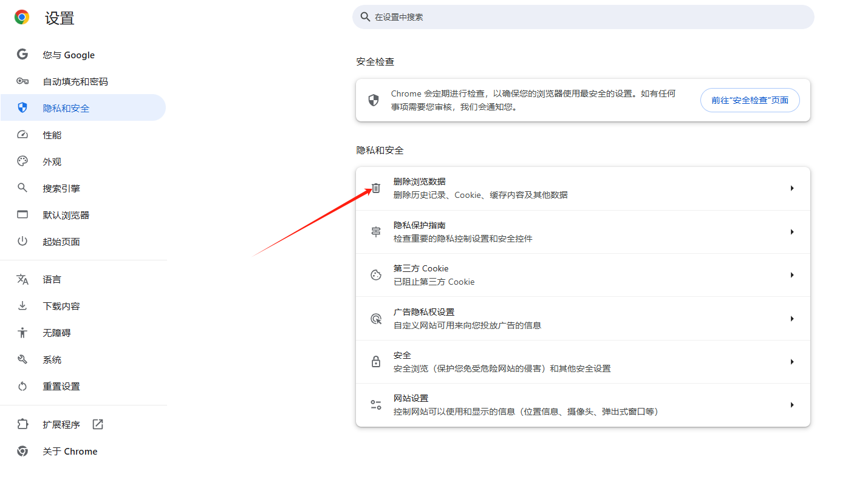Expand 删除浏览数据 using its arrow

[x=792, y=188]
